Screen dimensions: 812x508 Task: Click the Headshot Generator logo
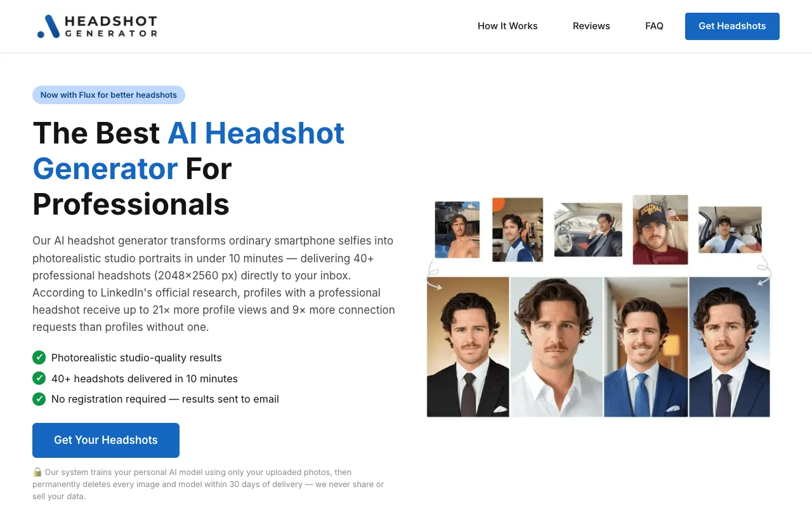click(x=97, y=26)
